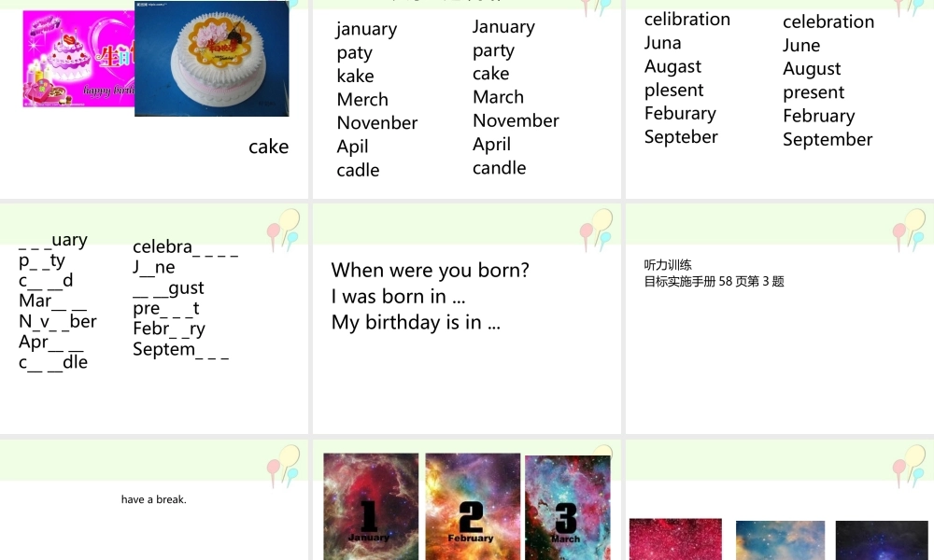
Task: Select the dark blue galaxy image thumbnail
Action: [x=881, y=540]
